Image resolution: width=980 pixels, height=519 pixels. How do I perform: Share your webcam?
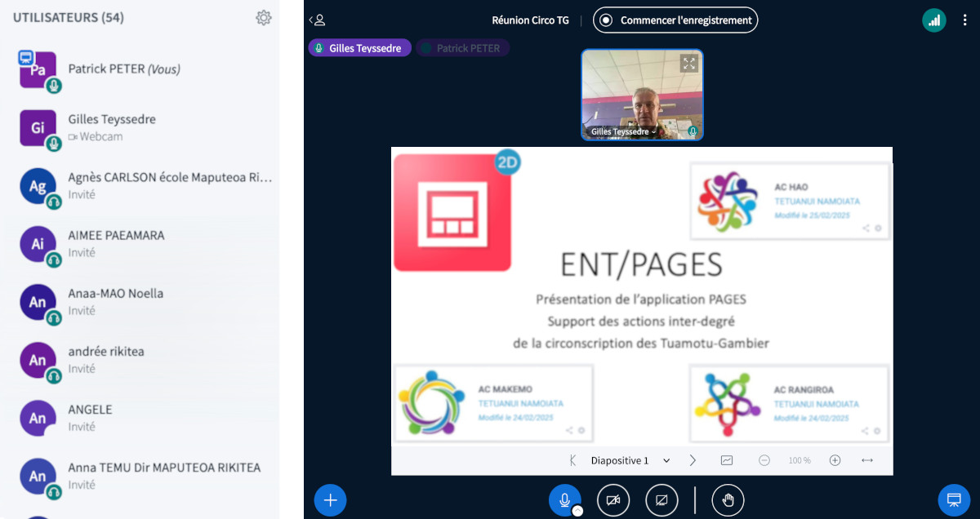point(613,500)
